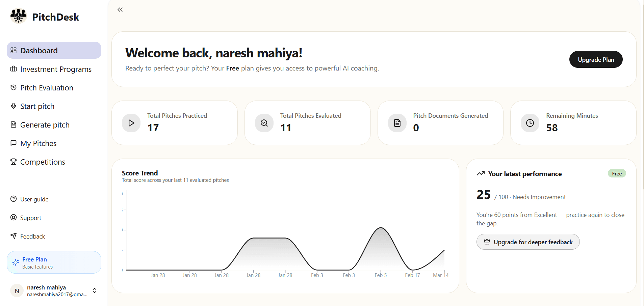Image resolution: width=644 pixels, height=306 pixels.
Task: Click the Score Trend heading
Action: (140, 173)
